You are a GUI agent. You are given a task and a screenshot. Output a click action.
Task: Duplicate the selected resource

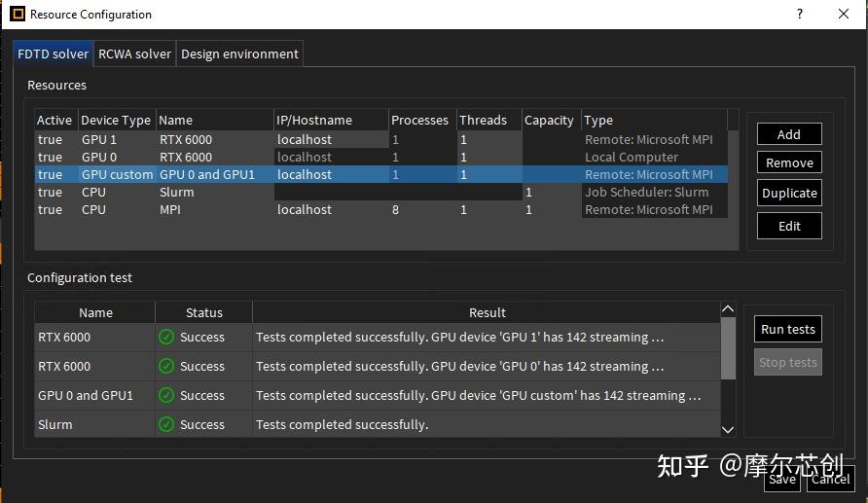tap(789, 193)
